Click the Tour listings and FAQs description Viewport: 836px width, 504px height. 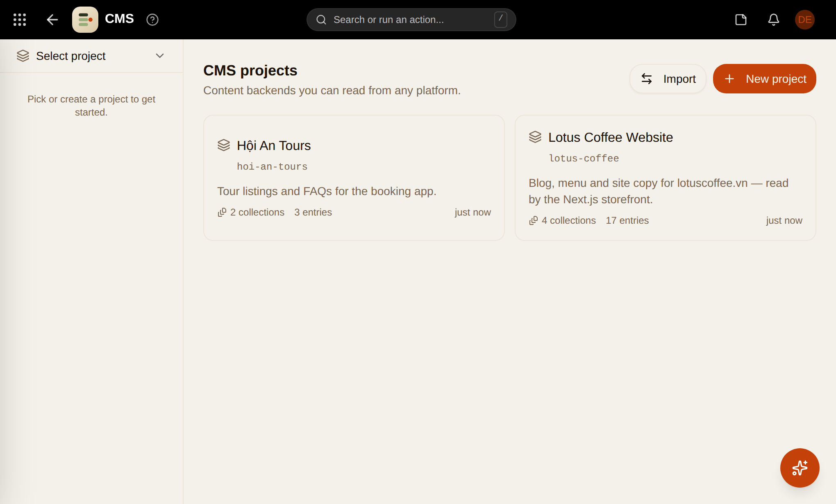click(327, 191)
